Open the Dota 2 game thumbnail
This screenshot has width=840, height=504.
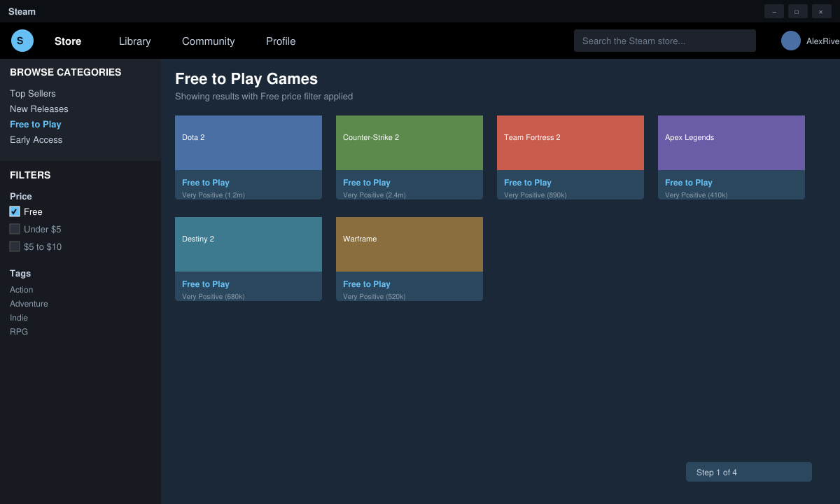click(x=248, y=143)
